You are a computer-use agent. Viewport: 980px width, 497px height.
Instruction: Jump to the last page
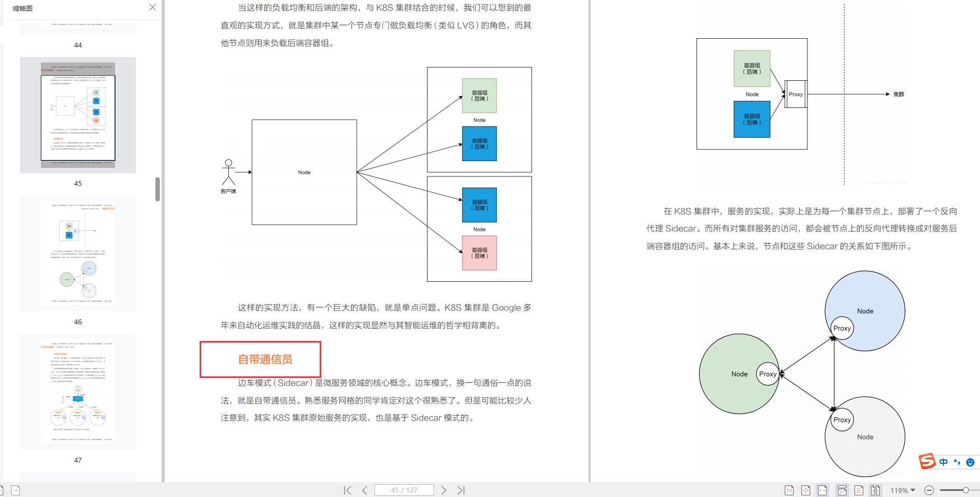click(x=461, y=490)
